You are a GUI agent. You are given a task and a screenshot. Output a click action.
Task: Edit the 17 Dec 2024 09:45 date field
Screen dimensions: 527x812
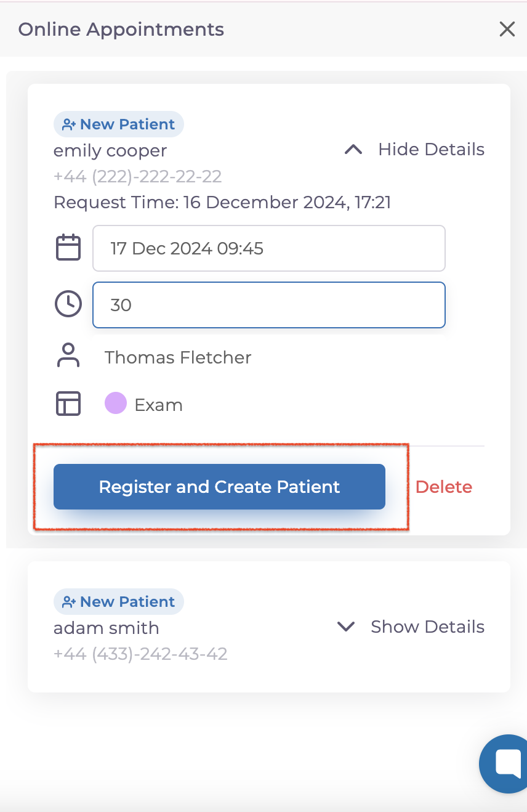pos(268,248)
